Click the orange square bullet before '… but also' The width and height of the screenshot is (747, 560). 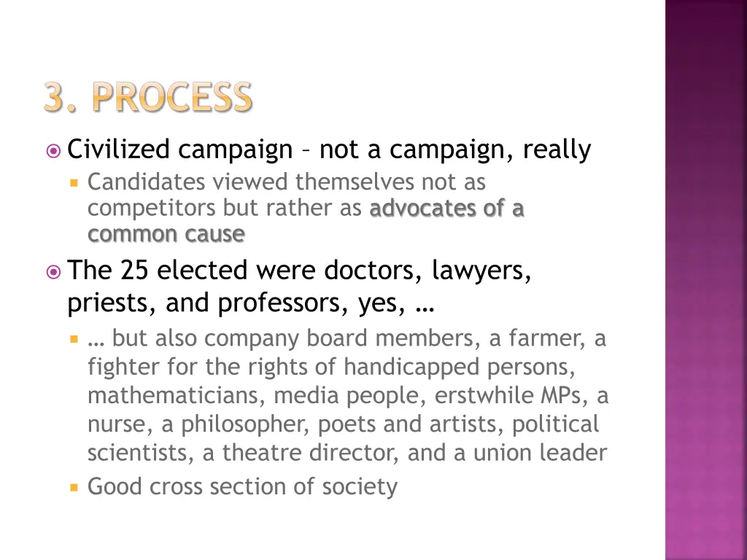(x=74, y=339)
